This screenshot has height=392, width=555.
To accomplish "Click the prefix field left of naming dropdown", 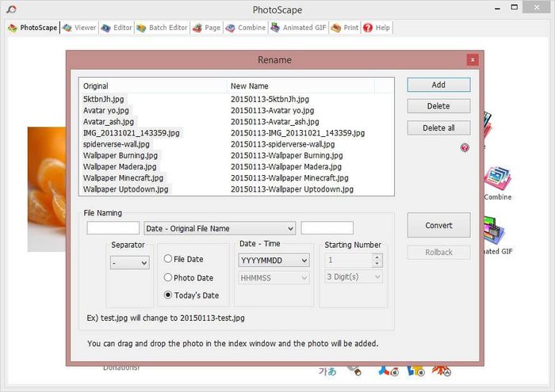I will (113, 227).
